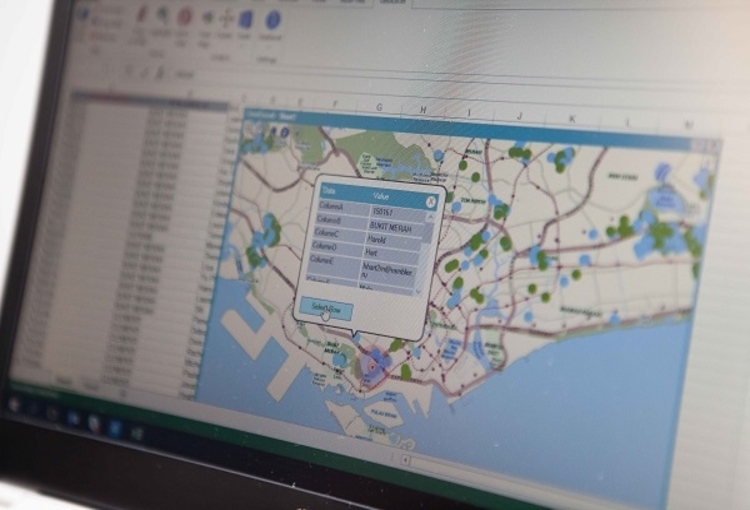Click the red marker at selected map location
Image resolution: width=750 pixels, height=510 pixels.
coord(373,367)
